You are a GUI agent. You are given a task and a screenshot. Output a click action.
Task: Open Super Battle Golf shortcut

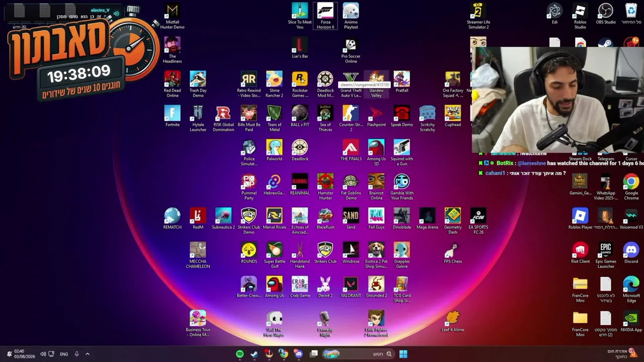tap(274, 255)
